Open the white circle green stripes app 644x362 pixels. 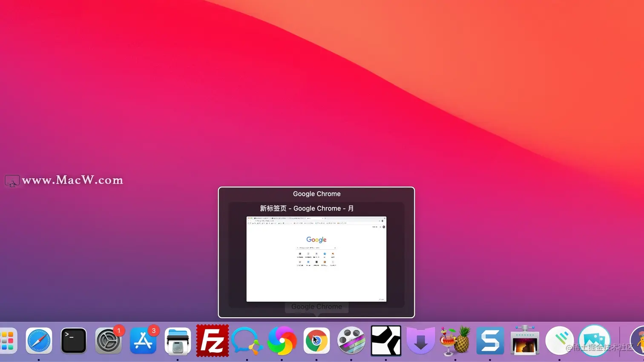pos(560,341)
